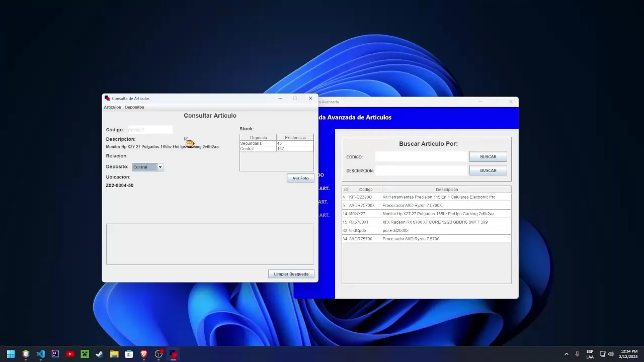Click the 167 existencias cell
This screenshot has width=644, height=362.
pos(295,149)
